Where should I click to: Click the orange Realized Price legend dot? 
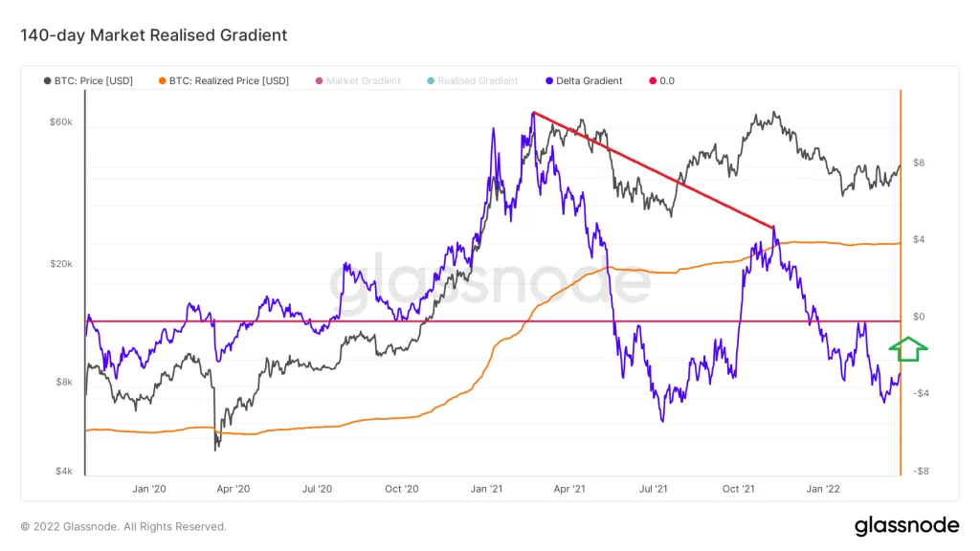pos(163,81)
